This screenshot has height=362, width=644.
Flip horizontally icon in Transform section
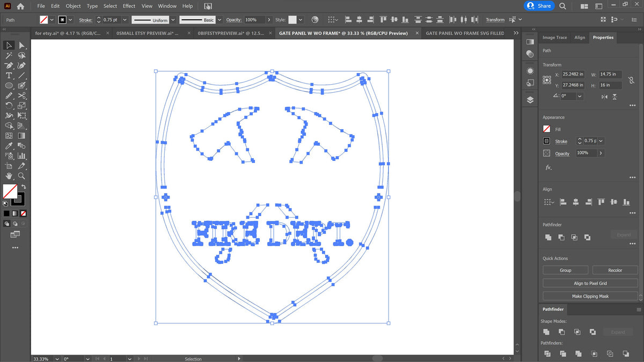[x=605, y=97]
